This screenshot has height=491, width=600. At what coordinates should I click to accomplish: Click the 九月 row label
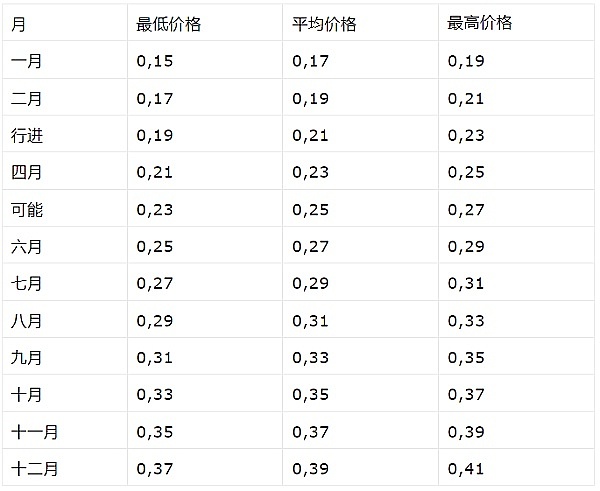pos(27,358)
